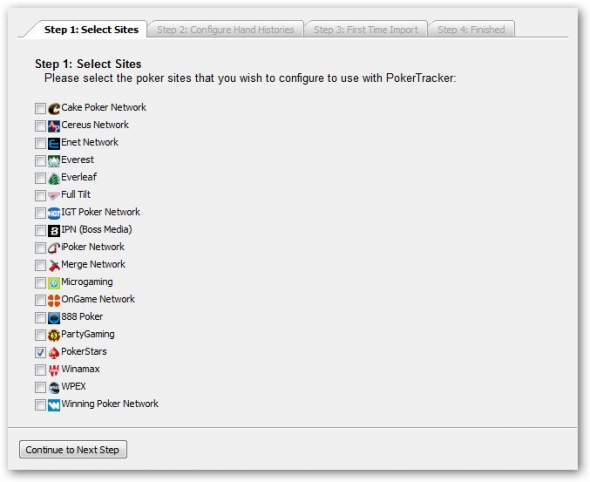
Task: Click the Winning Poker Network icon
Action: point(54,405)
